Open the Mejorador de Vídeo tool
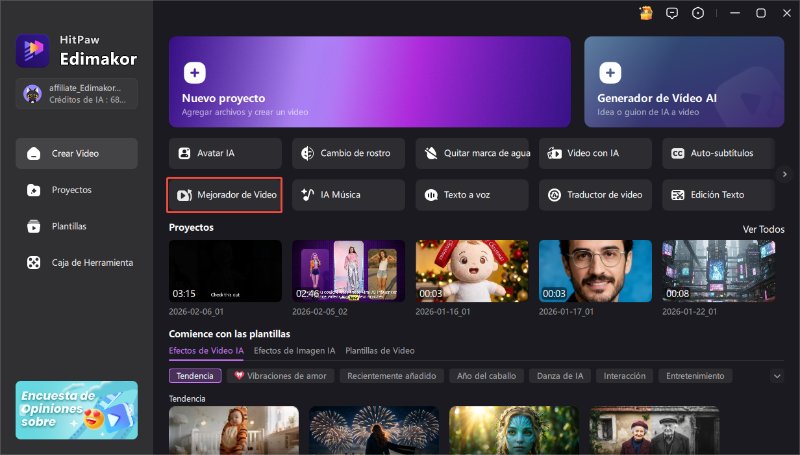 click(x=225, y=194)
